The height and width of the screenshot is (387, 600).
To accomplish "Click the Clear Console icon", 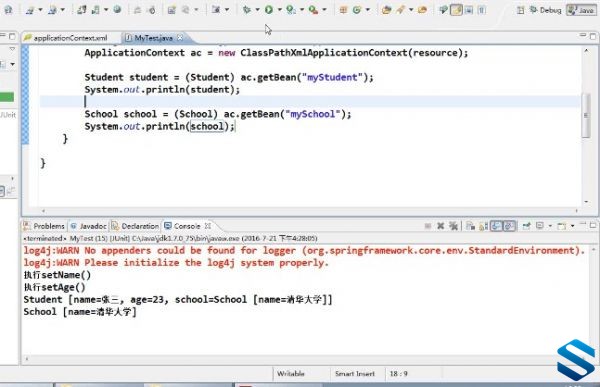I will tap(470, 226).
